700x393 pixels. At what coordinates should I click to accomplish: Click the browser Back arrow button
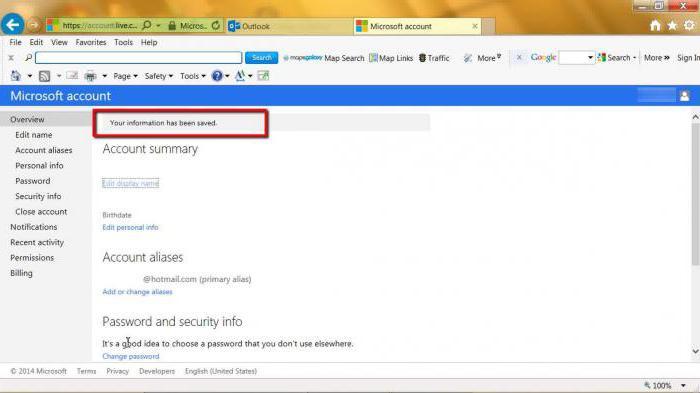tap(12, 25)
